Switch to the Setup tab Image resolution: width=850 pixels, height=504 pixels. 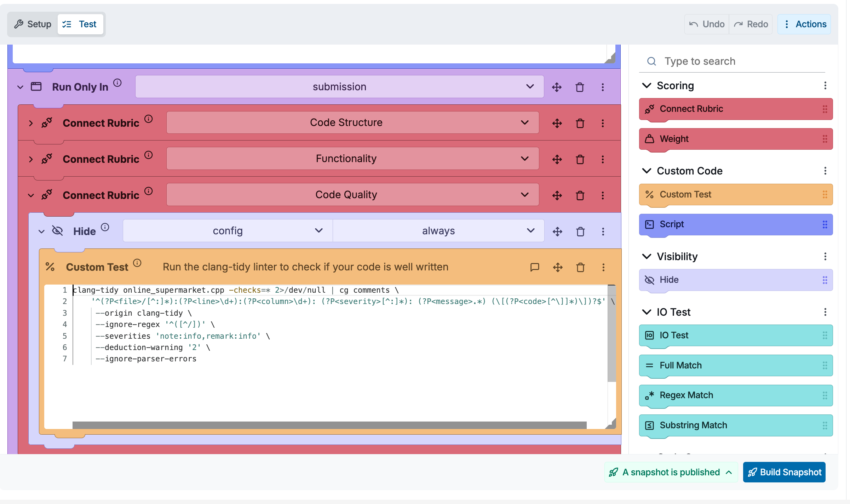[x=33, y=24]
